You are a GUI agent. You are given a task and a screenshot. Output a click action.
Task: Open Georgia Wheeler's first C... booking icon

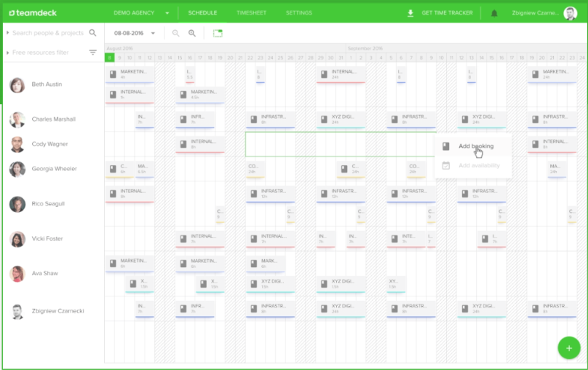click(113, 169)
